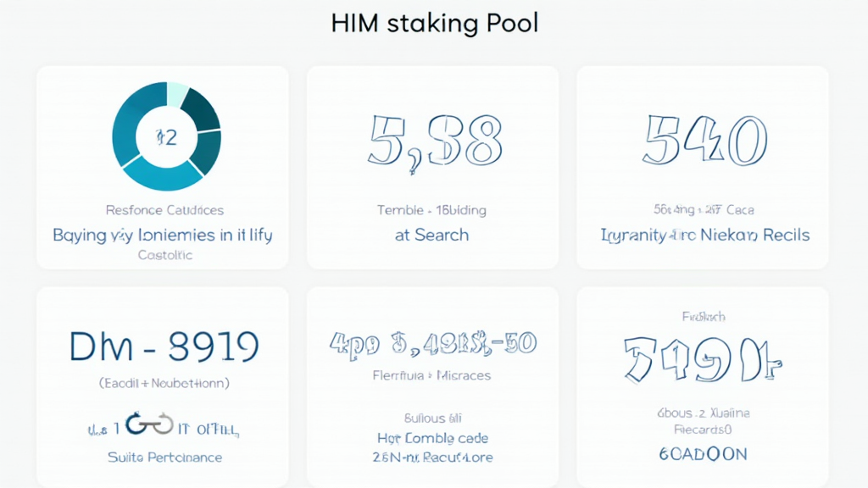This screenshot has width=868, height=488.
Task: Click the light blue bottom donut segment
Action: pyautogui.click(x=163, y=176)
